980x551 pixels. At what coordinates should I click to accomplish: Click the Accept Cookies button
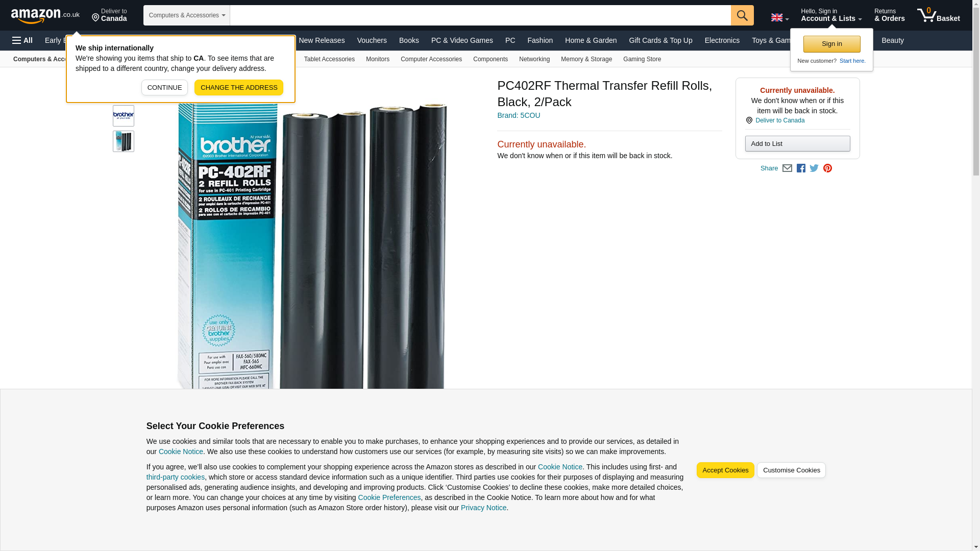tap(725, 470)
